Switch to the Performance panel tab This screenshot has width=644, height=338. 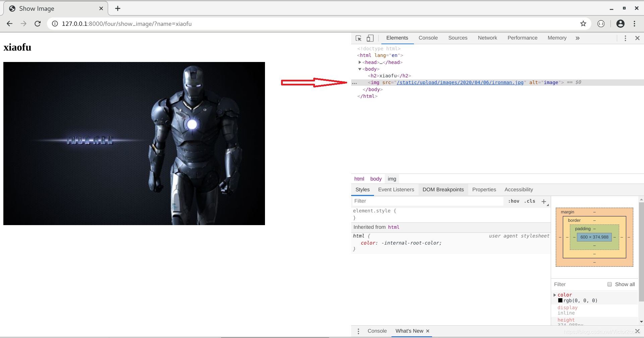[x=522, y=38]
